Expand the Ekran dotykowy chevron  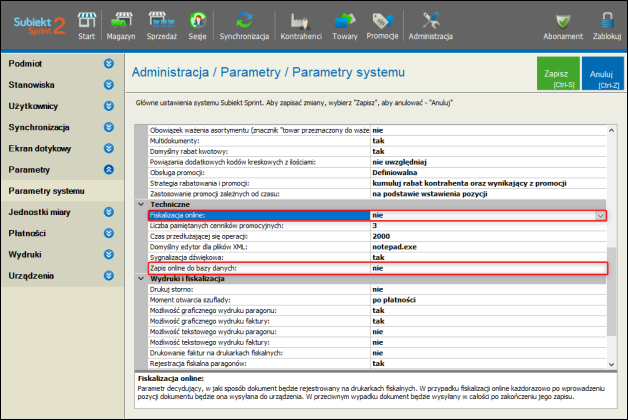pyautogui.click(x=109, y=148)
